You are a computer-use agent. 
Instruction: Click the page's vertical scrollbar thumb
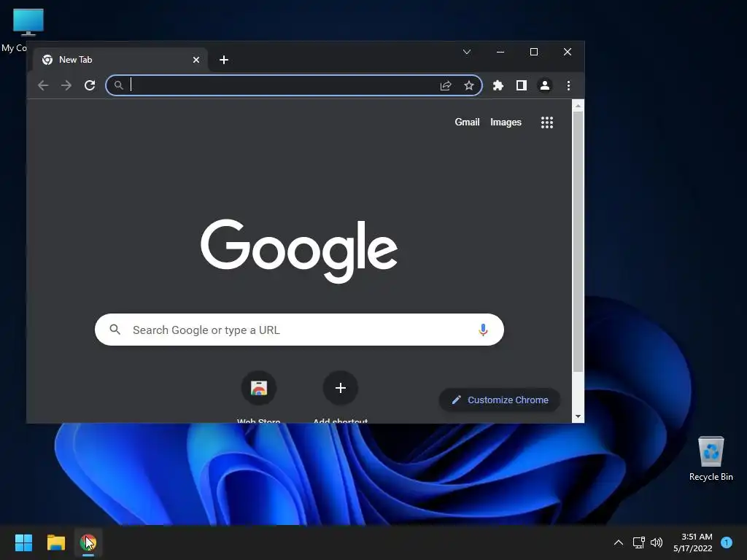point(578,242)
